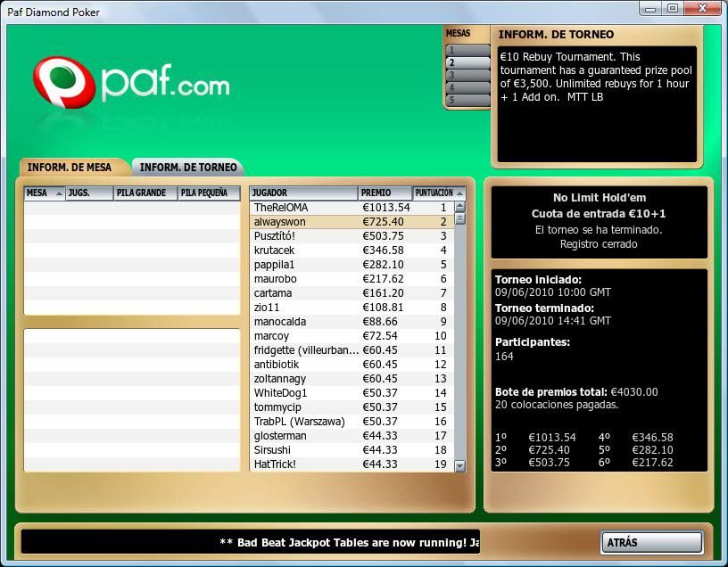The image size is (728, 567).
Task: Click the Cuota de entrada €10+1 text
Action: (x=599, y=213)
